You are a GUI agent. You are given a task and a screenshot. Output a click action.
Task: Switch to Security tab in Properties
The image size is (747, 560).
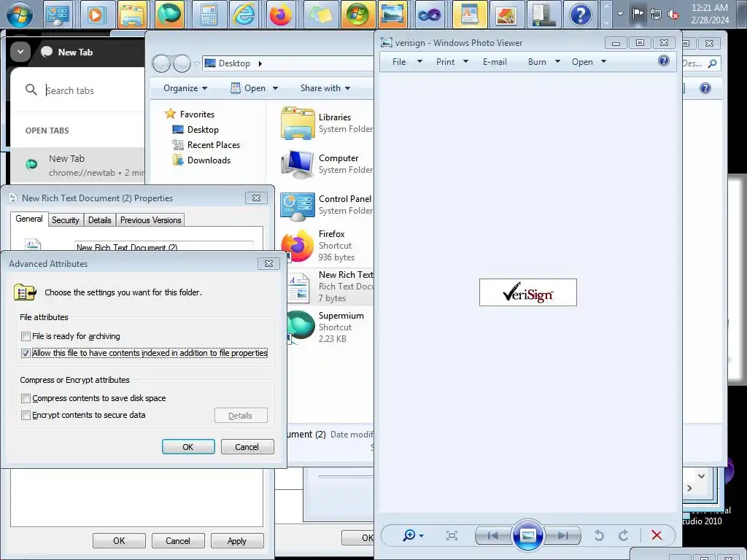point(65,220)
